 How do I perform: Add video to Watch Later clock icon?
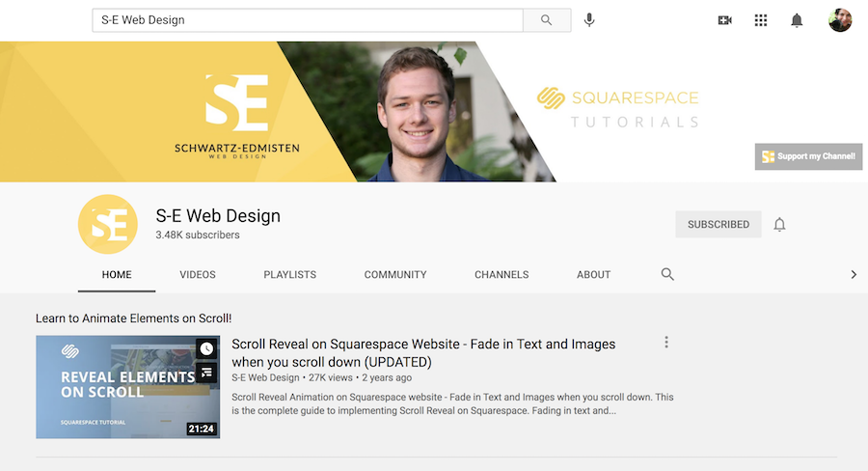coord(206,348)
